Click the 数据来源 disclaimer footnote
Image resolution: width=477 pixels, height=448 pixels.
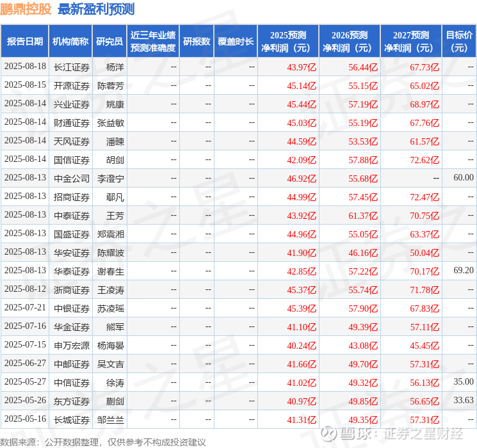click(103, 442)
